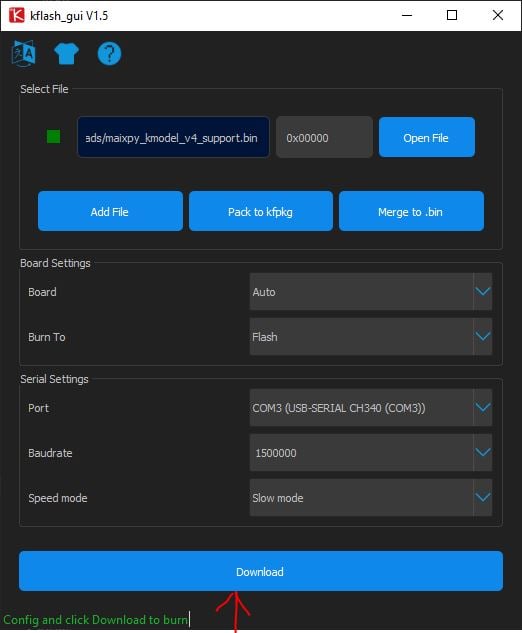Click Pack to kfpkg button

[261, 211]
